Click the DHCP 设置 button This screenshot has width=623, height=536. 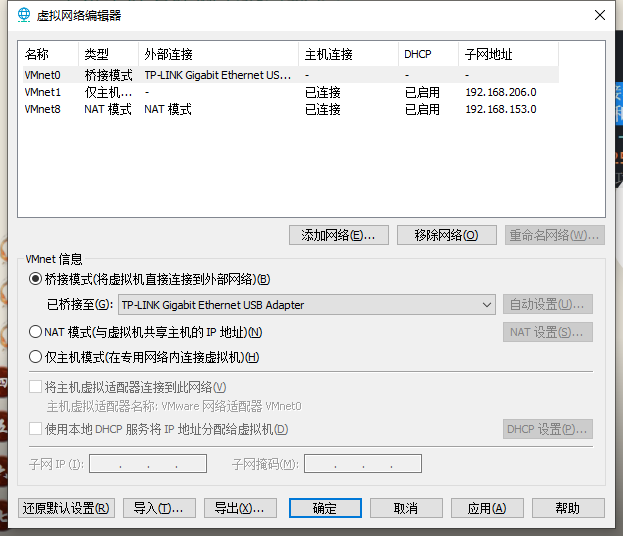tap(548, 429)
